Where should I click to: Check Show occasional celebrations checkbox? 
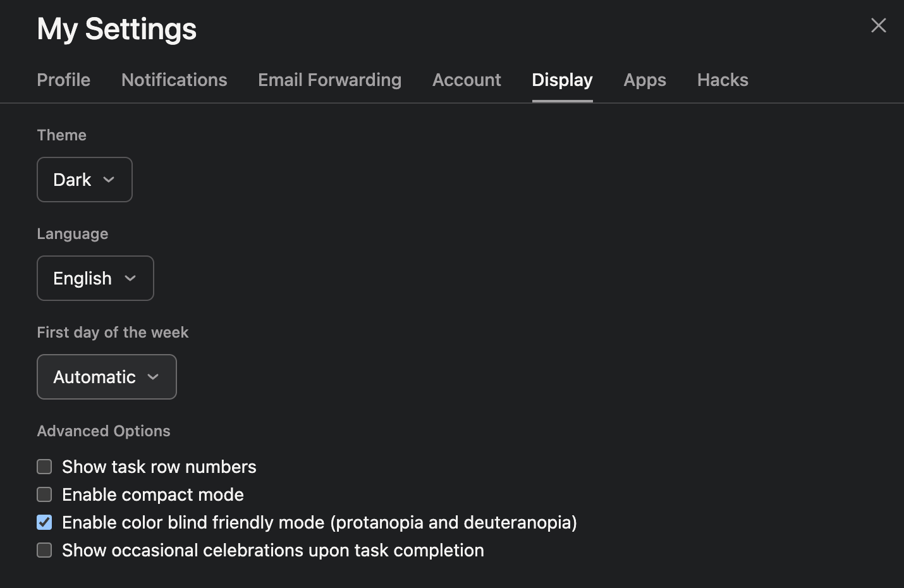(44, 550)
